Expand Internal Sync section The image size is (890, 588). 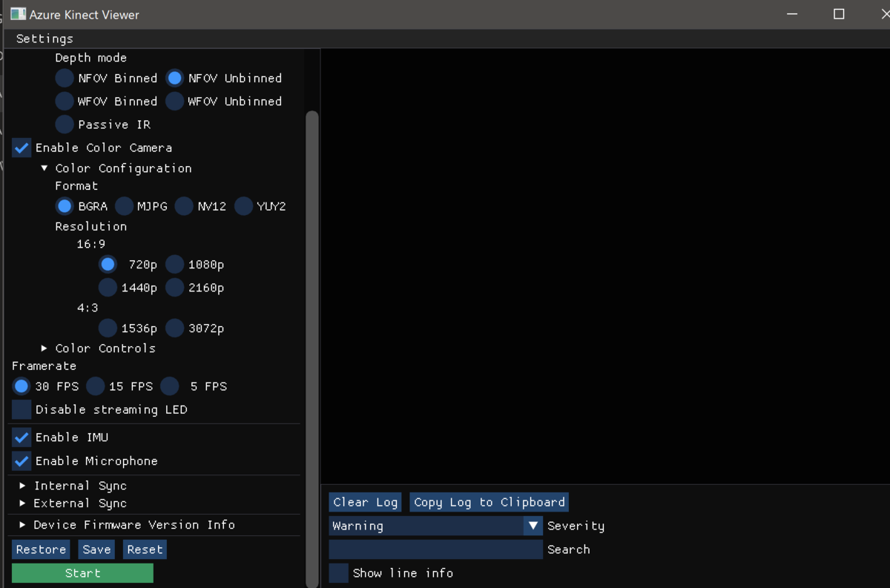pyautogui.click(x=23, y=486)
